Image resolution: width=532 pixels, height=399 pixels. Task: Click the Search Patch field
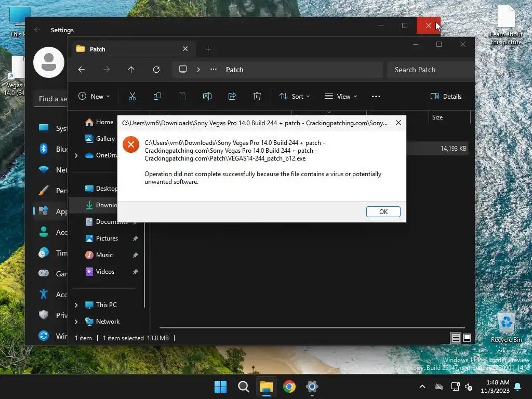431,70
